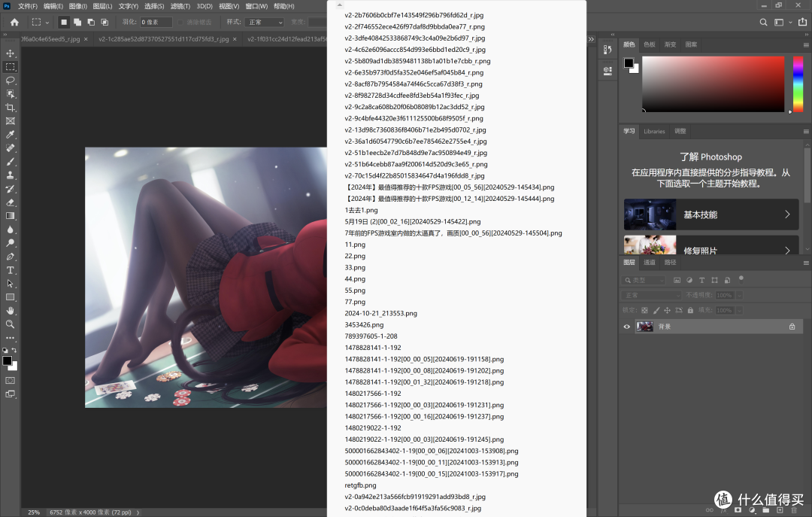Switch to the 通道 tab
The image size is (812, 517).
point(650,263)
